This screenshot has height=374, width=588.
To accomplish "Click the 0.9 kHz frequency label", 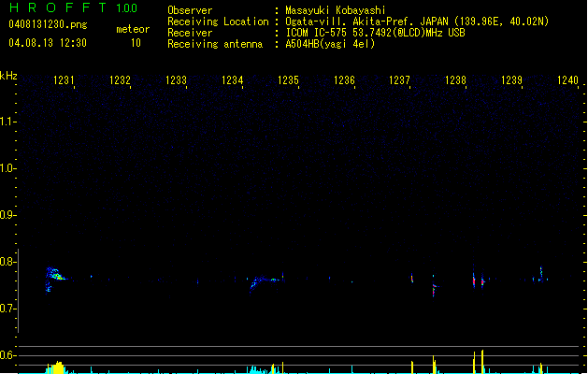I will tap(7, 215).
